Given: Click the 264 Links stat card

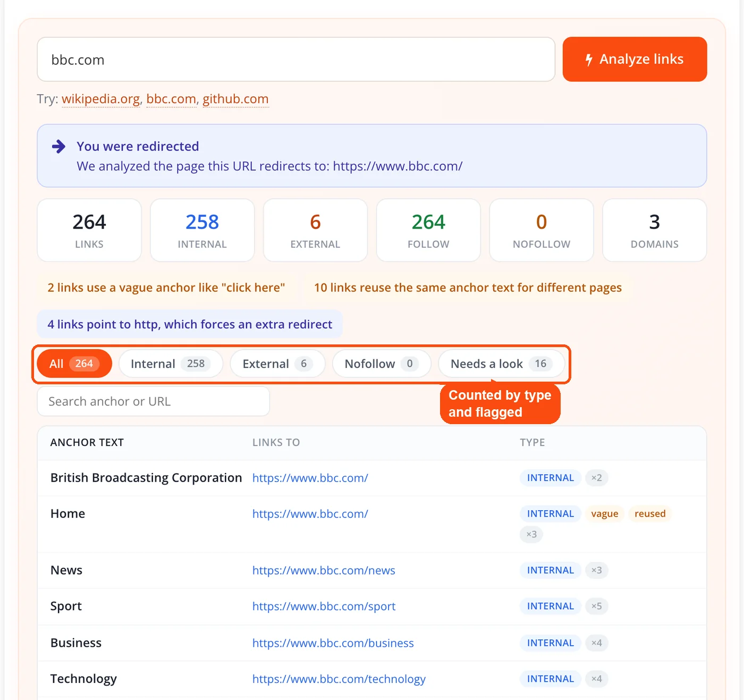Looking at the screenshot, I should [89, 230].
